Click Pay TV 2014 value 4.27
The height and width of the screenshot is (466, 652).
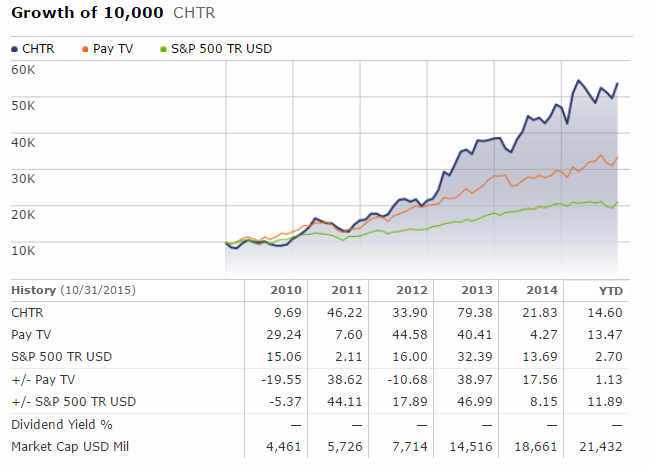pos(543,335)
